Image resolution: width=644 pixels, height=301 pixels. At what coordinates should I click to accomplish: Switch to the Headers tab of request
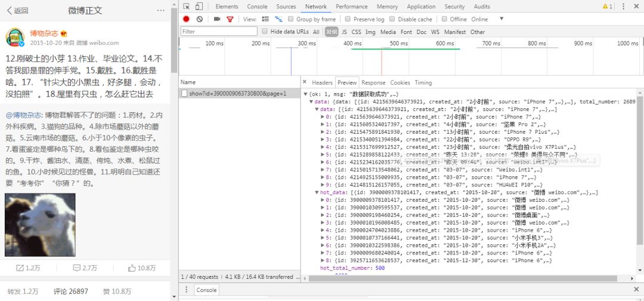pos(322,82)
